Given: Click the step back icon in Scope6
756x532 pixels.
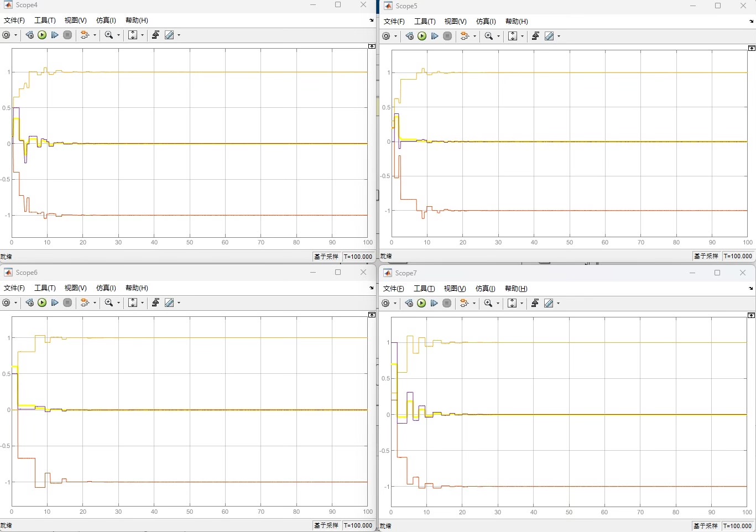Looking at the screenshot, I should click(x=30, y=302).
